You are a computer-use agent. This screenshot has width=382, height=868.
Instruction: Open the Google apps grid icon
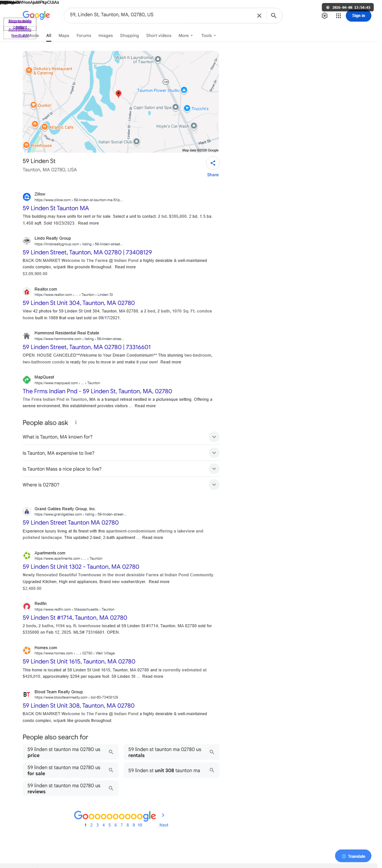pos(339,16)
